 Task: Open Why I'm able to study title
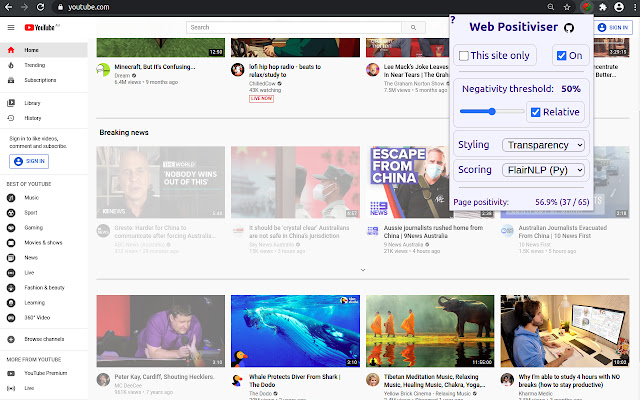tap(569, 381)
